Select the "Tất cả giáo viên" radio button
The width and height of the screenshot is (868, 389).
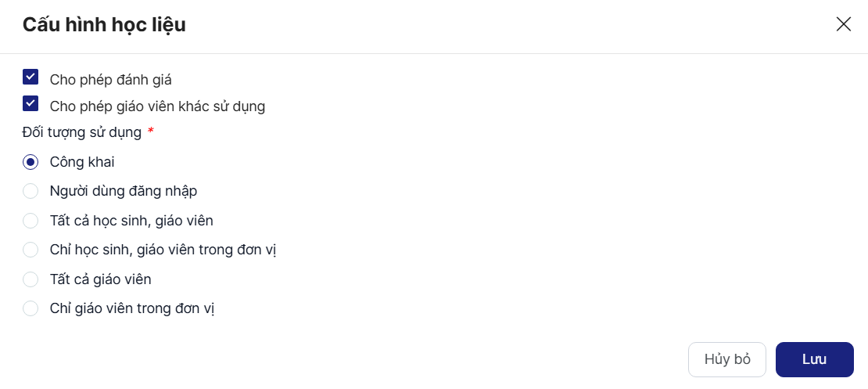30,279
